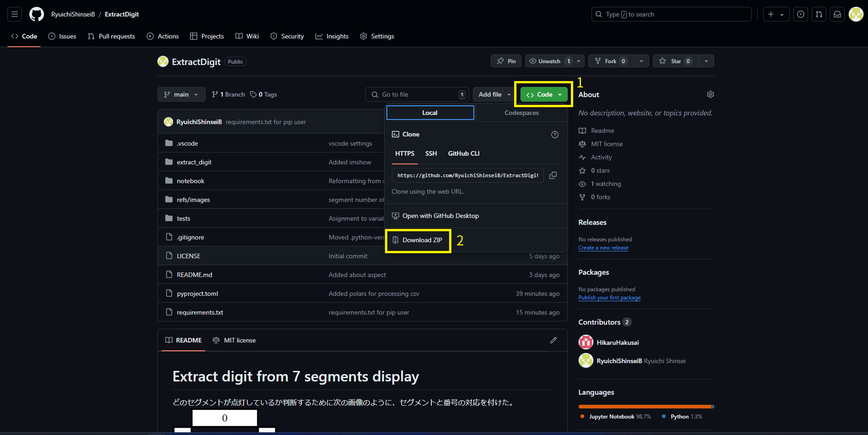Open the extract_digit folder
Viewport: 868px width, 435px height.
pos(194,162)
